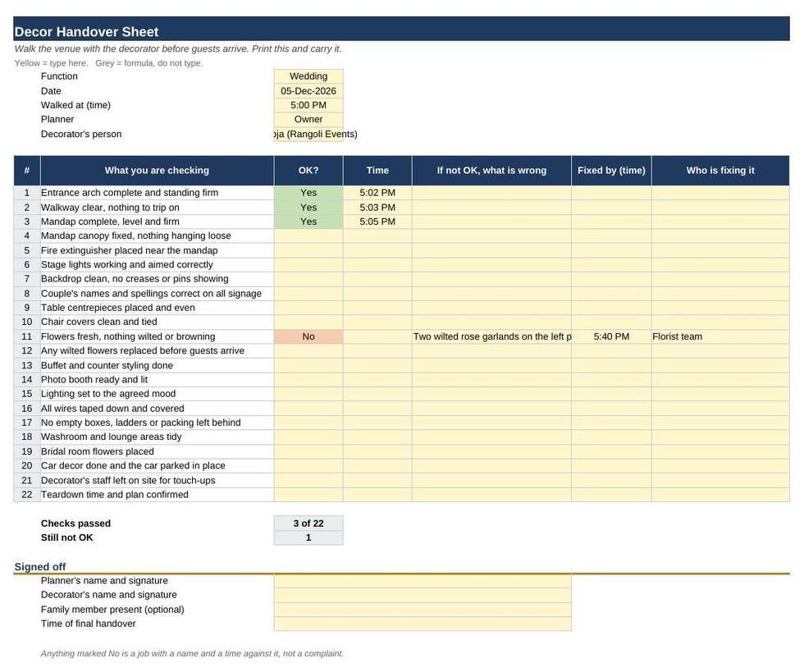Click the '5:40 PM' fixed-by cell
The image size is (804, 672).
611,336
